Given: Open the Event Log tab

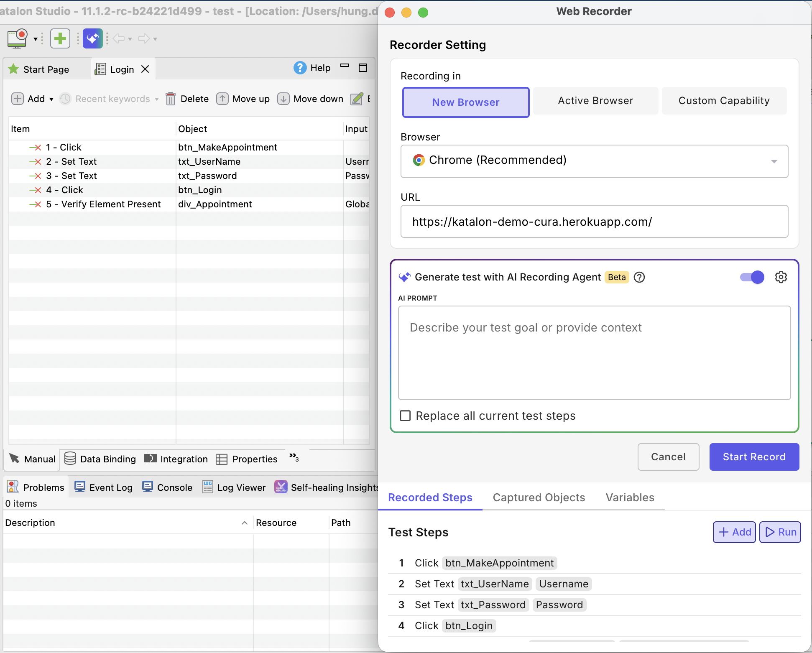Looking at the screenshot, I should 103,487.
